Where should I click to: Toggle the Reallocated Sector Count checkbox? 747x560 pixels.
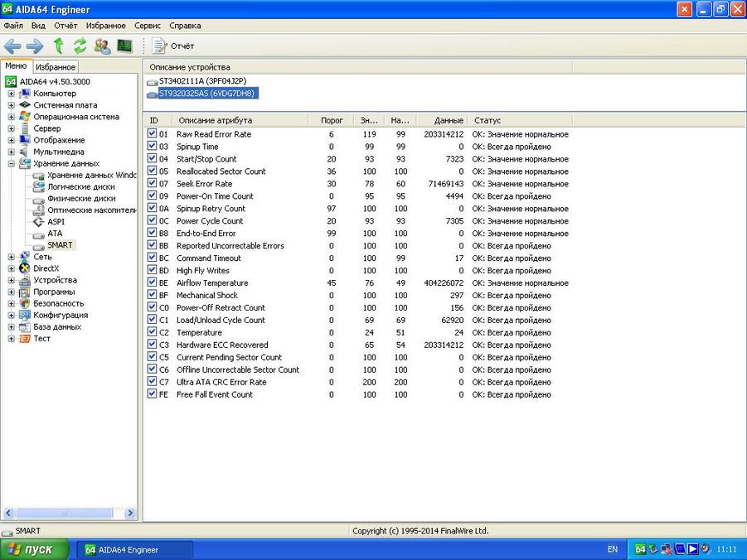point(152,171)
